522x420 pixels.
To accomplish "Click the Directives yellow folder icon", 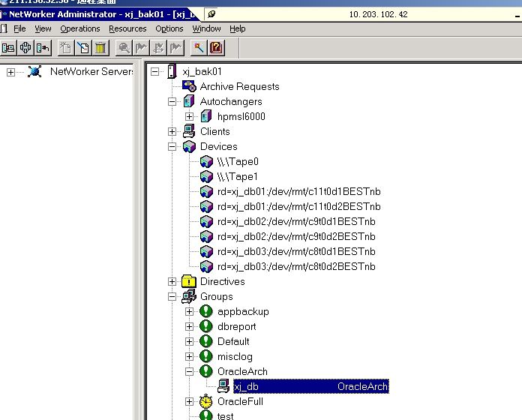I will tap(189, 281).
